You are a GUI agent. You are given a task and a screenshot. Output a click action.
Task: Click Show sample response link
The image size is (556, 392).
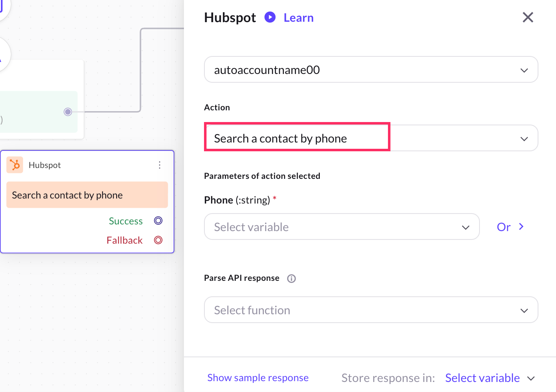pyautogui.click(x=258, y=378)
